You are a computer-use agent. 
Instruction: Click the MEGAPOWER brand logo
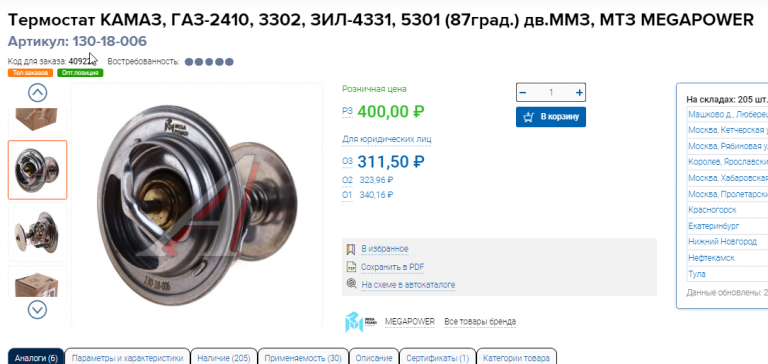pyautogui.click(x=361, y=321)
